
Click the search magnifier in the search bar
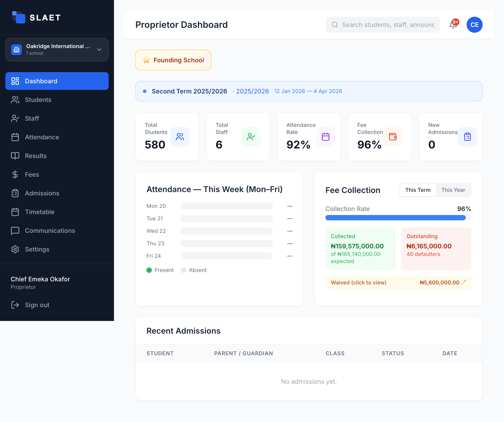[335, 24]
